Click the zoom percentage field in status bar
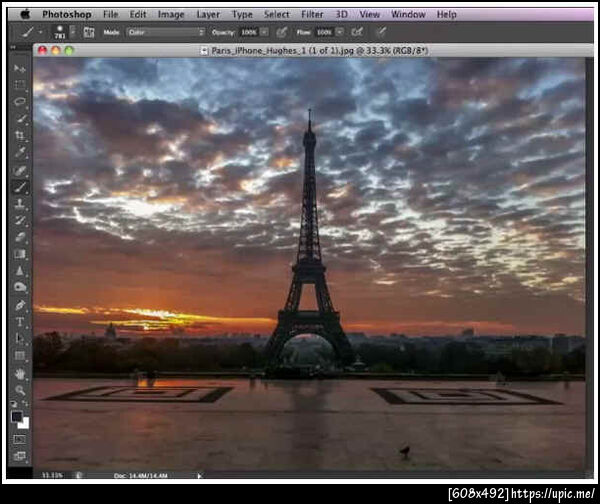The height and width of the screenshot is (504, 600). tap(52, 475)
